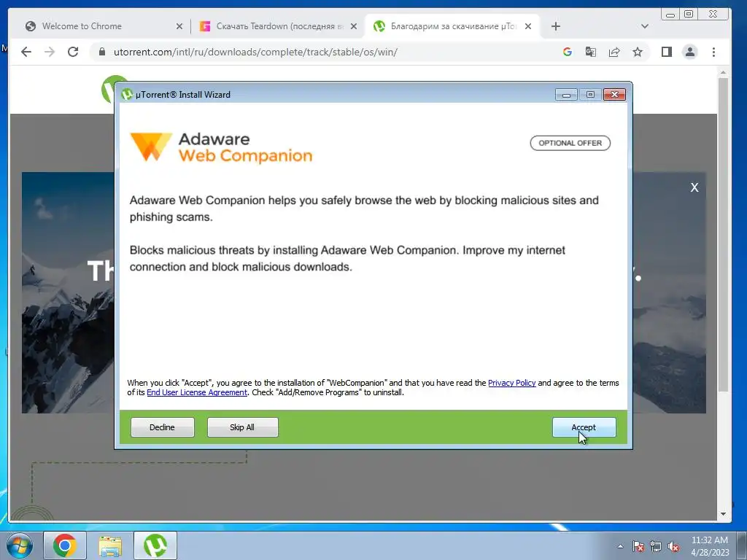The width and height of the screenshot is (747, 560).
Task: Reload the current page
Action: (x=73, y=52)
